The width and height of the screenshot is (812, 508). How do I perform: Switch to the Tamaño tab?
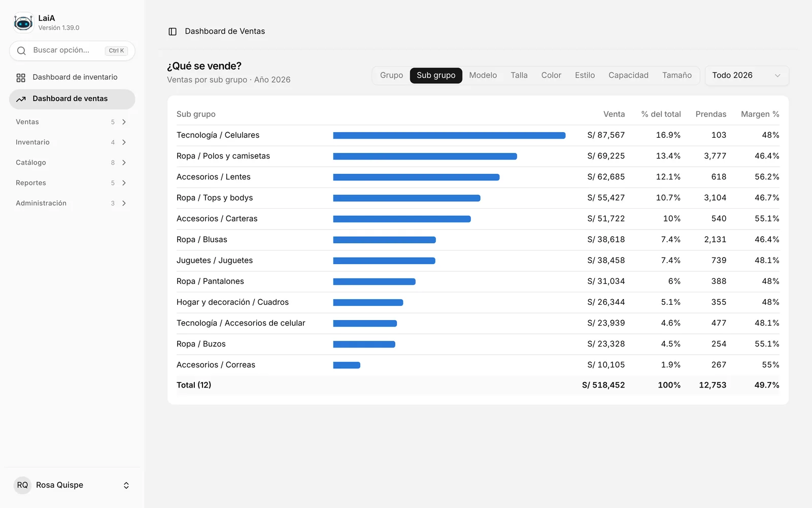[676, 76]
